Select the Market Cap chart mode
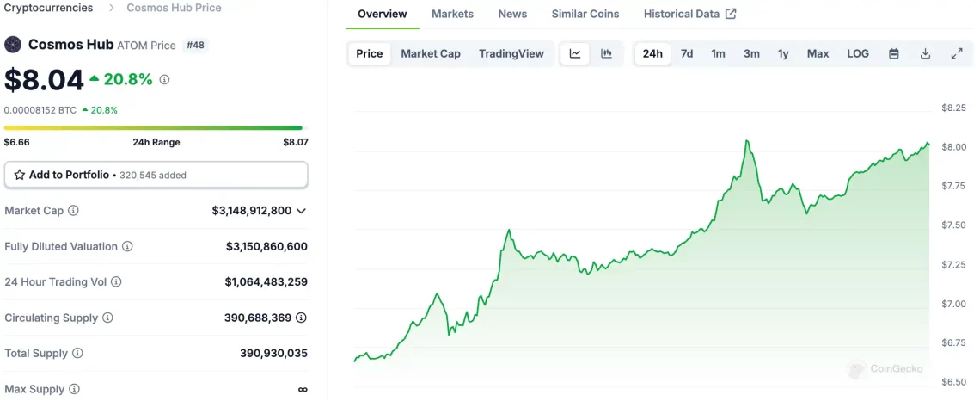The height and width of the screenshot is (401, 980). pyautogui.click(x=431, y=54)
